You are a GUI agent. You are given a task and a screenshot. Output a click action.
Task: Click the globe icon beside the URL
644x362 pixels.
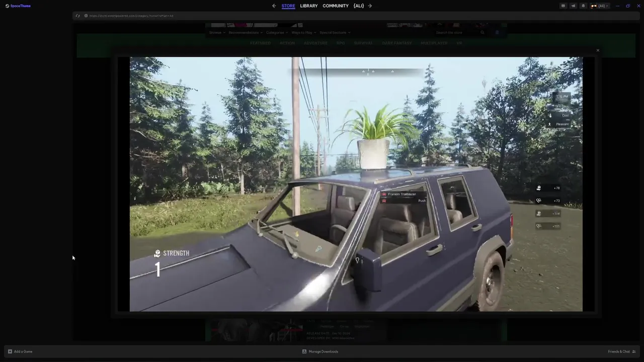click(86, 16)
